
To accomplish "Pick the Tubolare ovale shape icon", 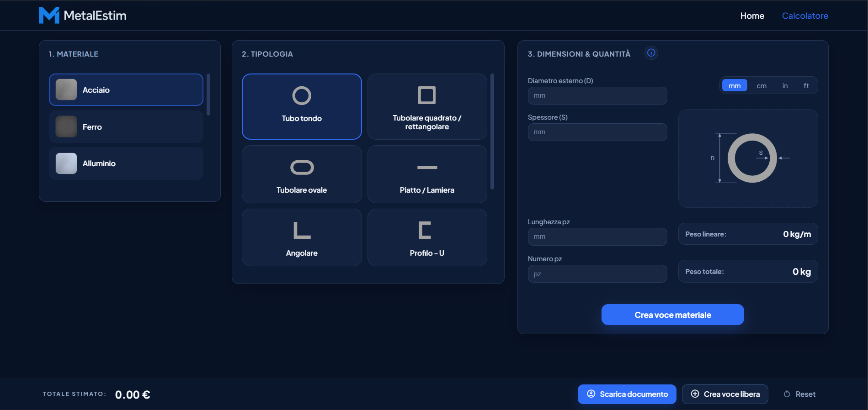I will [x=302, y=168].
